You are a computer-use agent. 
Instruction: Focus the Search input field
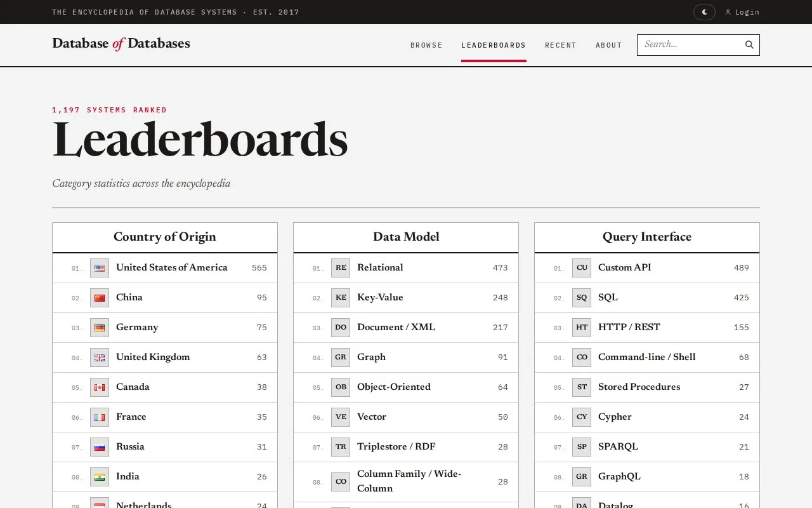pyautogui.click(x=690, y=44)
